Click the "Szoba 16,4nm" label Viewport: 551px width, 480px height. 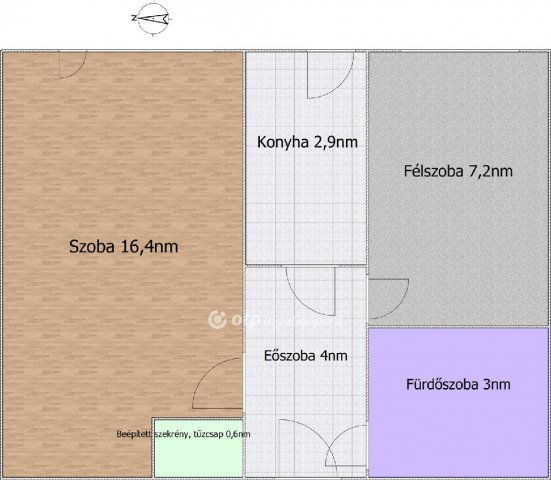tap(124, 246)
